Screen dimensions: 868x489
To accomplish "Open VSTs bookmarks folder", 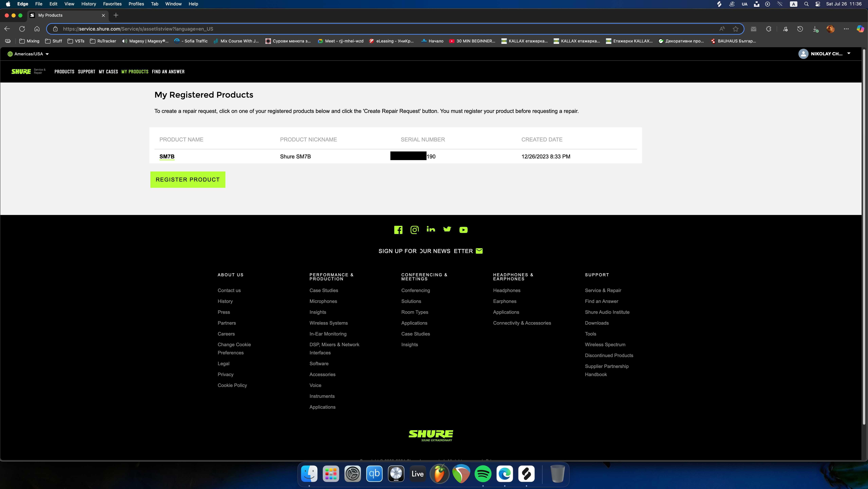I will (76, 41).
